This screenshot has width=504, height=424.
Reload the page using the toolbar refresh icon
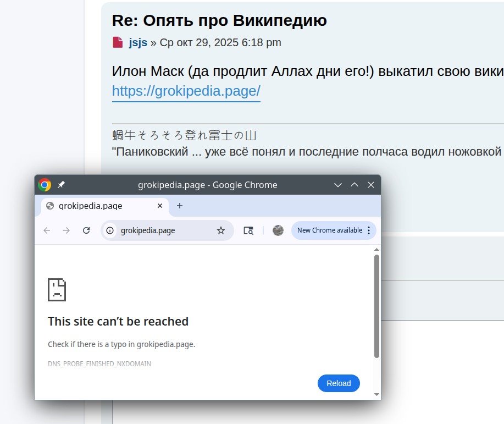pyautogui.click(x=86, y=230)
